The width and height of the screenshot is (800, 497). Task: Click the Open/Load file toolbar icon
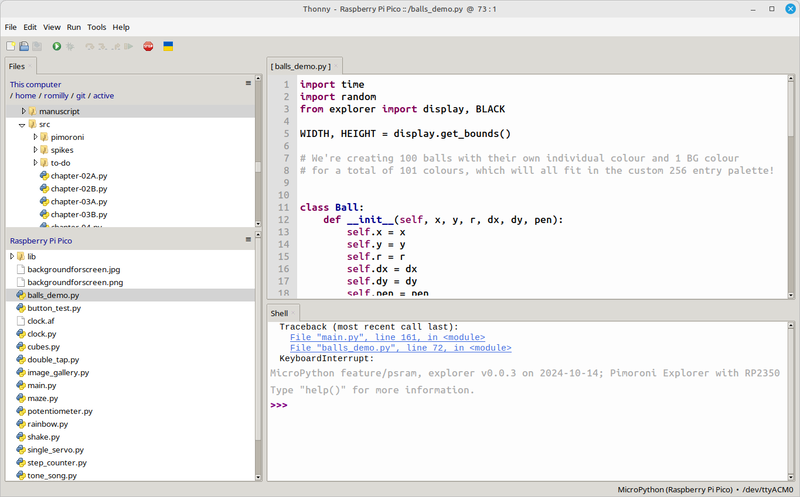click(24, 46)
